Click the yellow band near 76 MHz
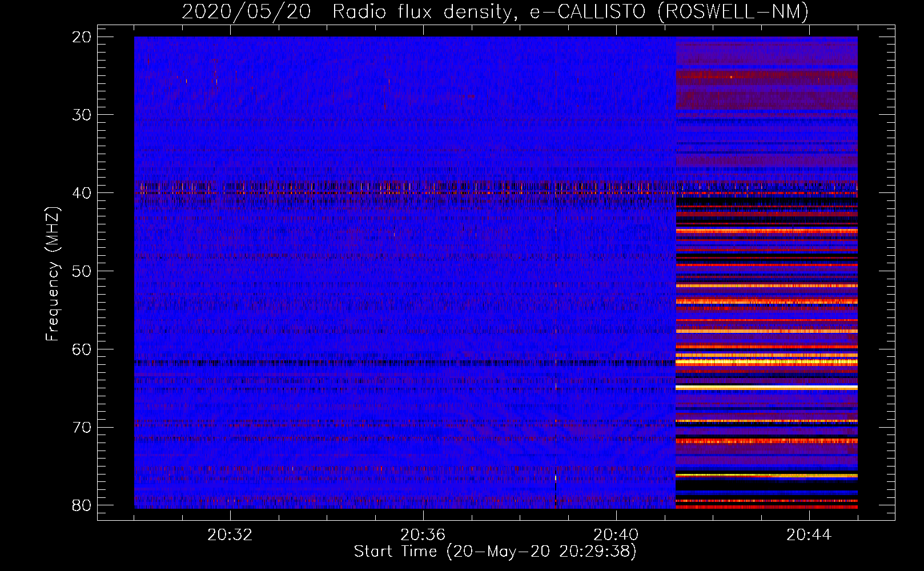This screenshot has height=571, width=924. [x=766, y=475]
